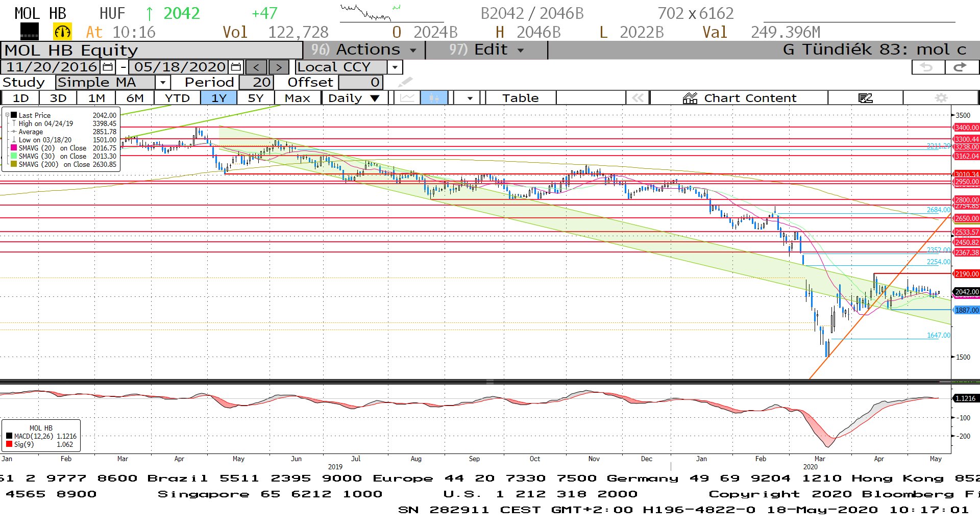
Task: Select the 1Y range tab
Action: pos(219,98)
